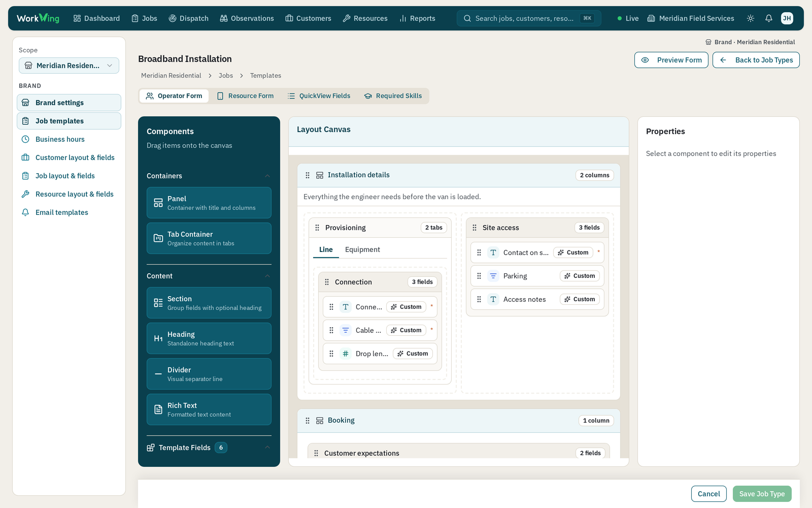Viewport: 812px width, 508px height.
Task: Open the Meridian Field Services organization switcher
Action: [x=691, y=18]
